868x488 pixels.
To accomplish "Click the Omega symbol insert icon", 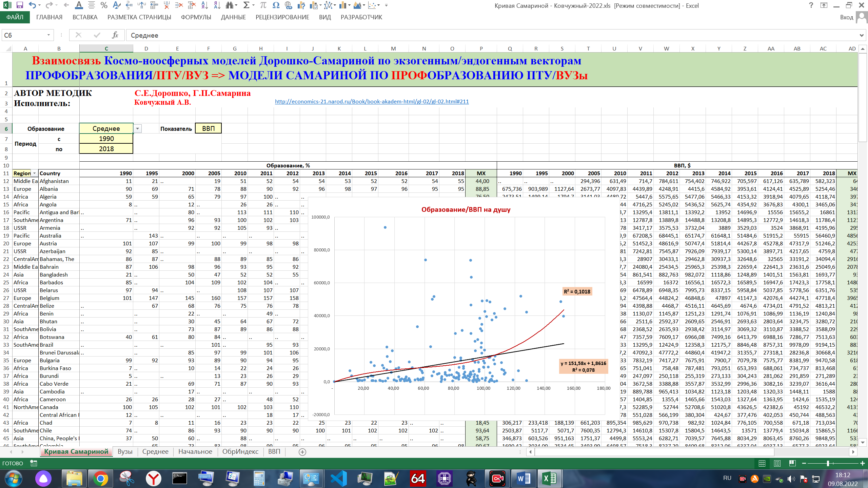I will click(276, 5).
